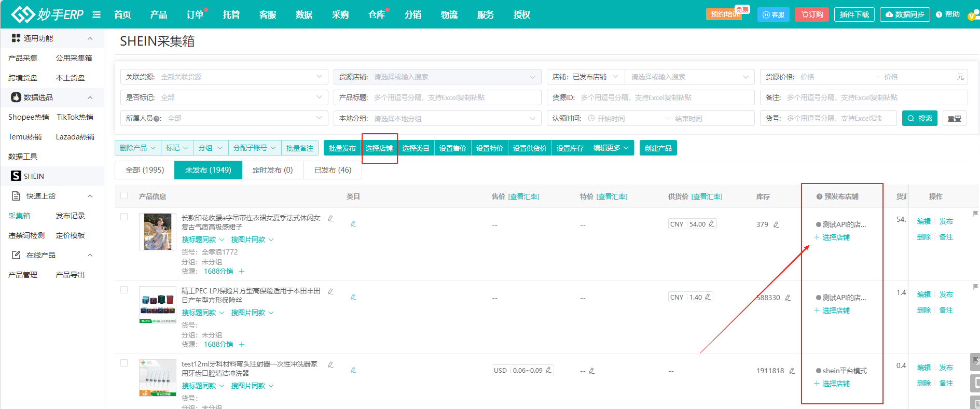The image size is (980, 409).
Task: Toggle the select-all checkbox in the table header
Action: pyautogui.click(x=124, y=195)
